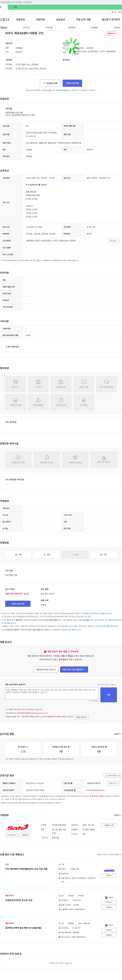Click top 고용24 입사지원 apply button

coord(72,83)
